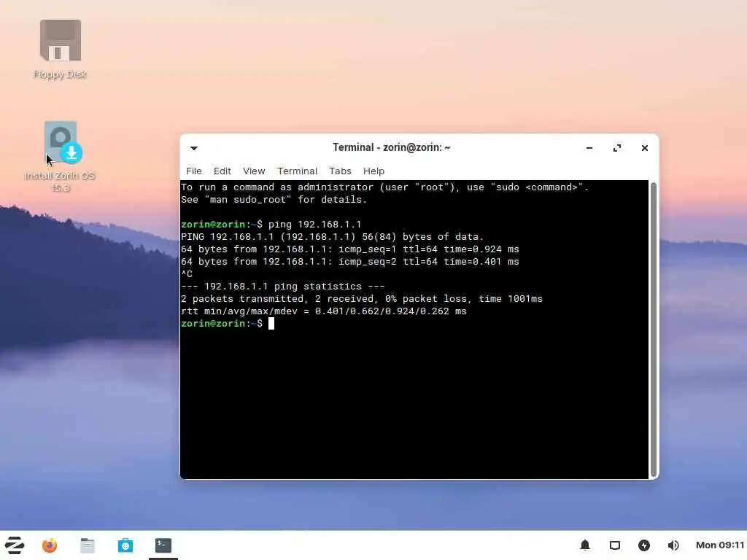The image size is (747, 560).
Task: Select the Terminal icon in the taskbar
Action: [163, 545]
